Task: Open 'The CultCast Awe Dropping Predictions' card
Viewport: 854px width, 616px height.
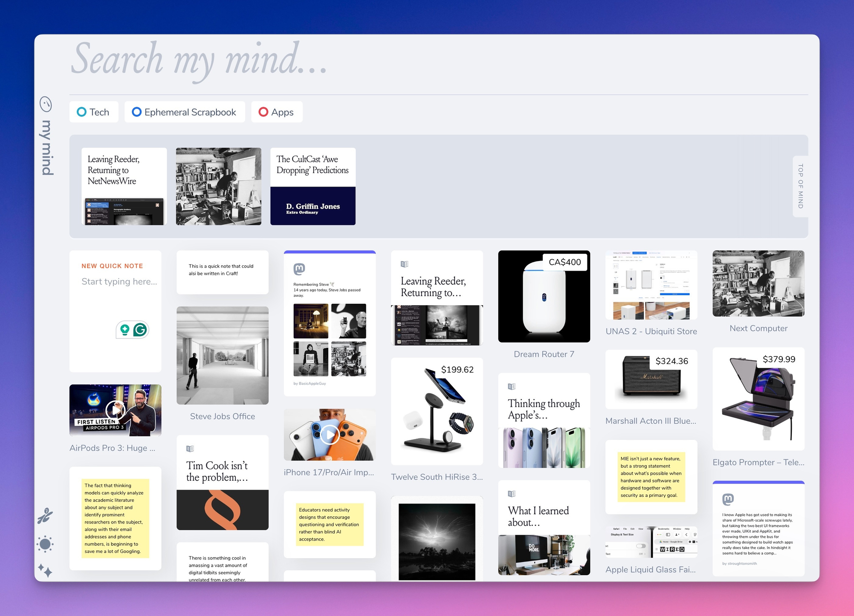Action: [313, 186]
